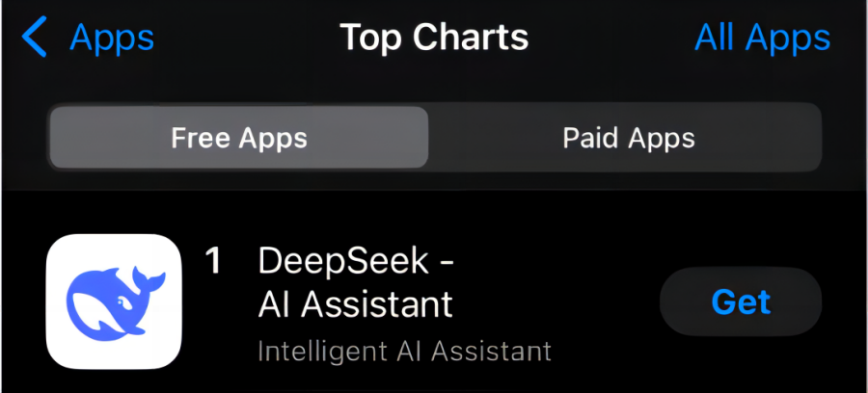Image resolution: width=868 pixels, height=393 pixels.
Task: Open the All Apps filter
Action: (x=762, y=38)
